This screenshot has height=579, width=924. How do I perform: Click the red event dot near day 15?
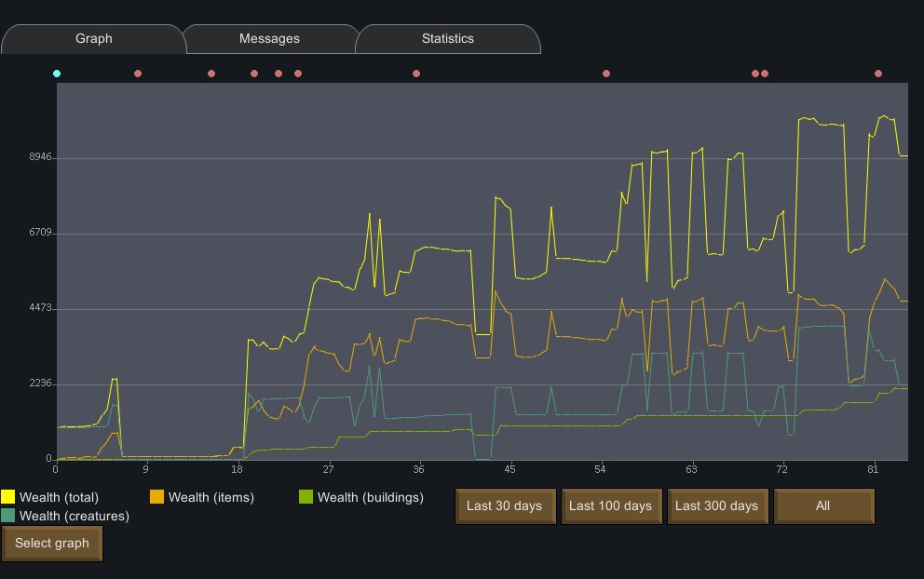(211, 74)
